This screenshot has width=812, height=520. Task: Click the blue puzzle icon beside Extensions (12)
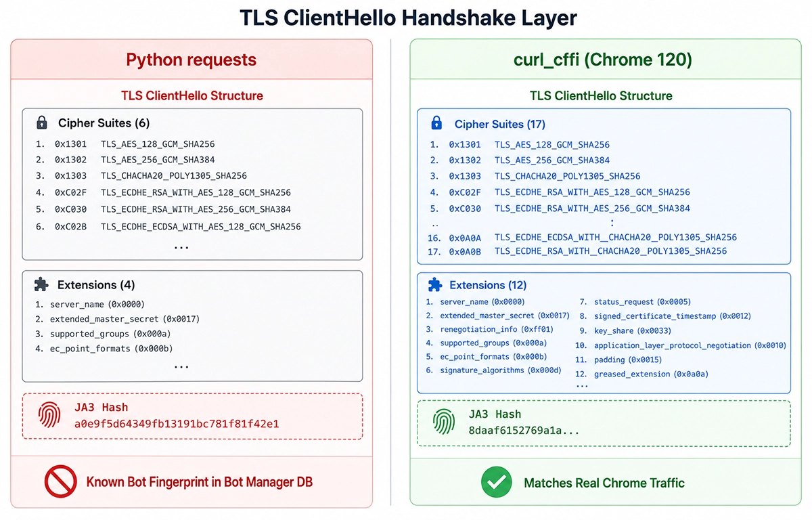(435, 284)
